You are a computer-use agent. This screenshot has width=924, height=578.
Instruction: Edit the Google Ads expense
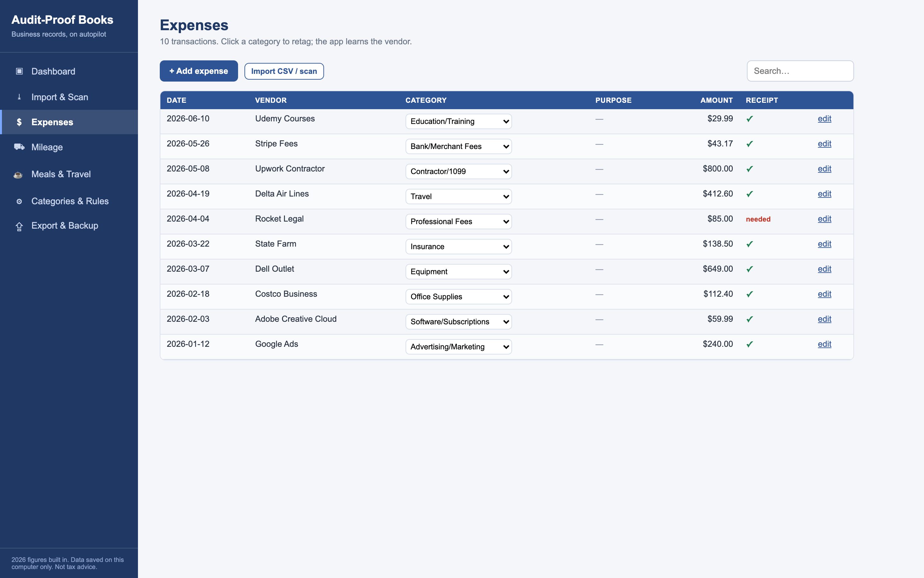coord(824,344)
